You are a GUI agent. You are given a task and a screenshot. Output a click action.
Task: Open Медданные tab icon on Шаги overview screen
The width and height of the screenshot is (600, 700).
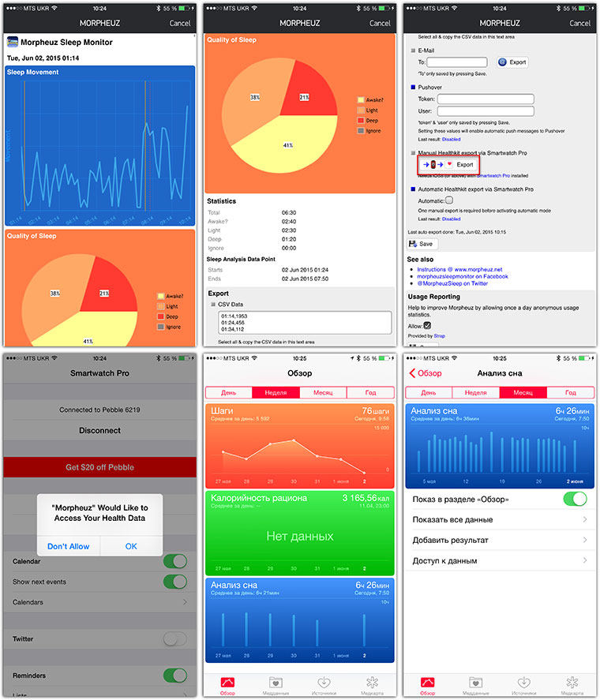click(276, 682)
